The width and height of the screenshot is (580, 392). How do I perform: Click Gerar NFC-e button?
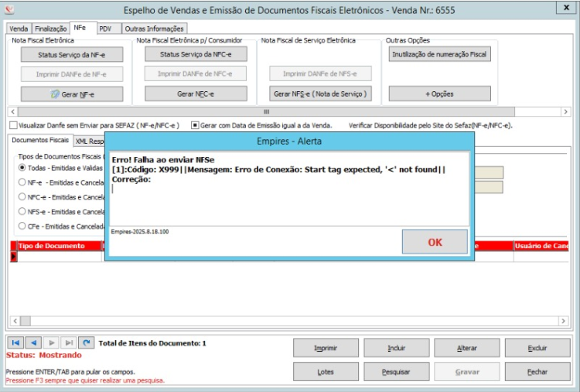tap(196, 94)
